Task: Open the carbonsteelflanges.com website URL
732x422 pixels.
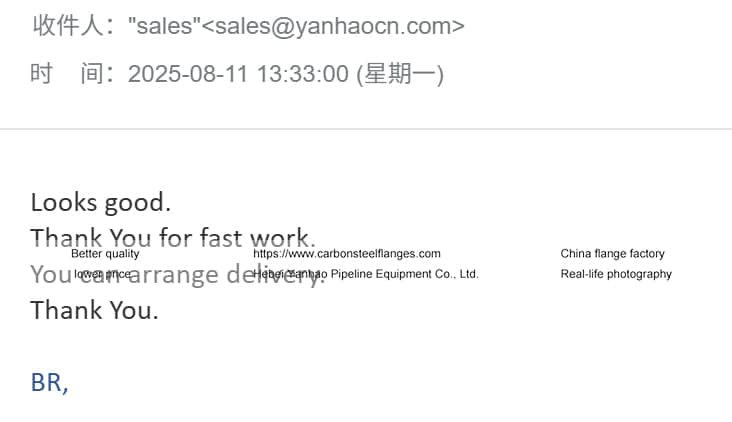Action: click(346, 254)
